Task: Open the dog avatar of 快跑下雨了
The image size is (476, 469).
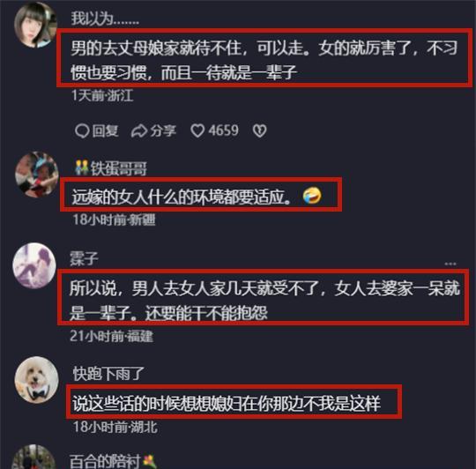Action: pyautogui.click(x=37, y=379)
